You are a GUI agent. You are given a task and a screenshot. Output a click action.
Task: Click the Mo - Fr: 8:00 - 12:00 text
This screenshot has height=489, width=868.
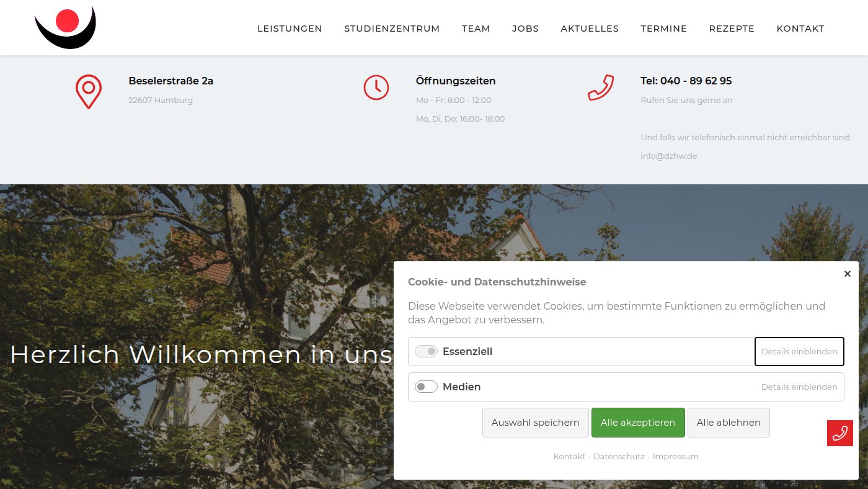454,101
